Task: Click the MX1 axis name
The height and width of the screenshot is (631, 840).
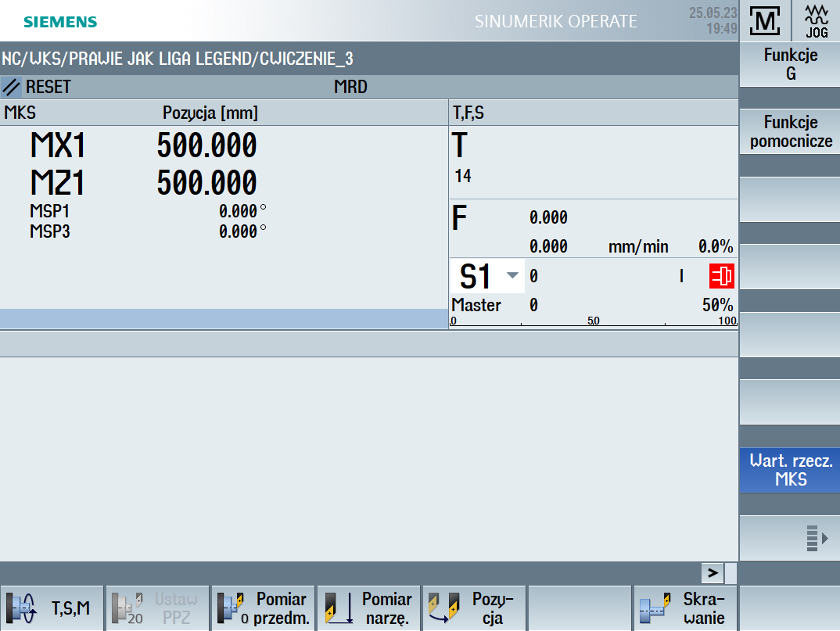Action: tap(57, 145)
